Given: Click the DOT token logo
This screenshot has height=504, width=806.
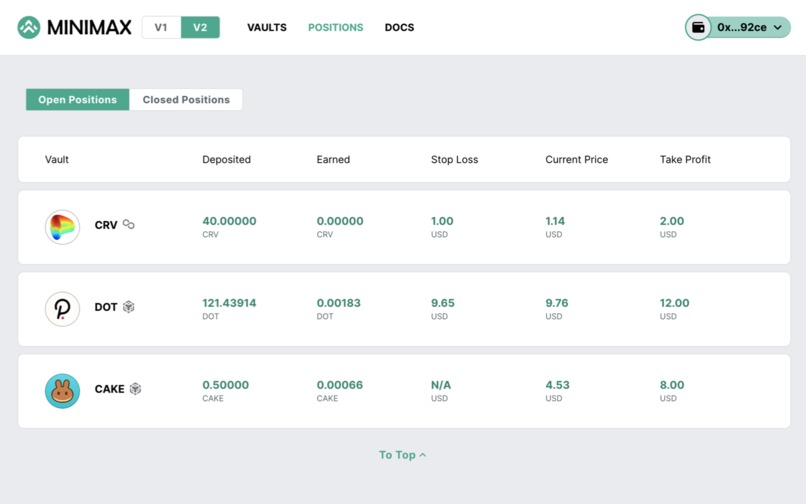Looking at the screenshot, I should pos(62,309).
